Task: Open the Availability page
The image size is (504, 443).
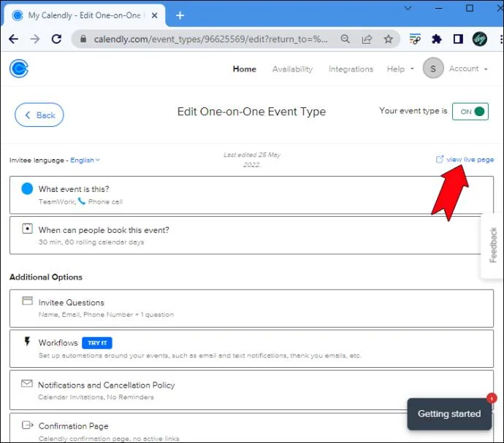Action: click(292, 69)
